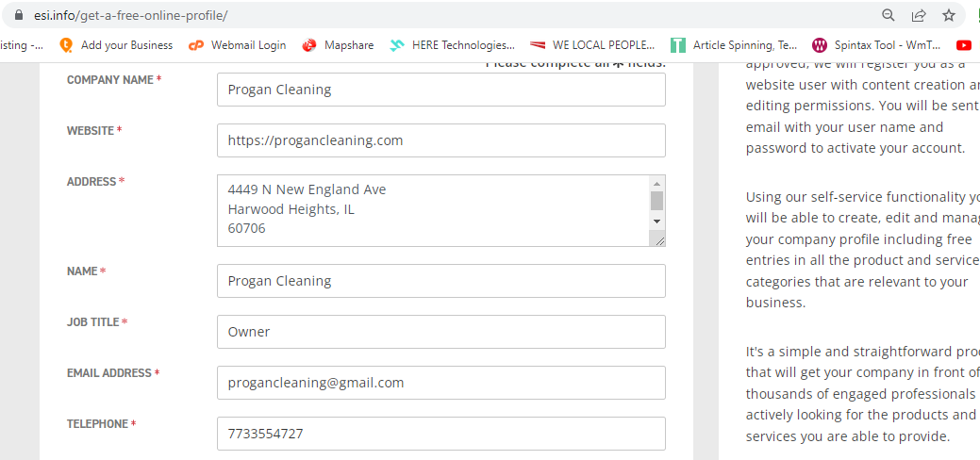Image resolution: width=980 pixels, height=460 pixels.
Task: Open the Spintax Tool bookmark
Action: [x=876, y=45]
